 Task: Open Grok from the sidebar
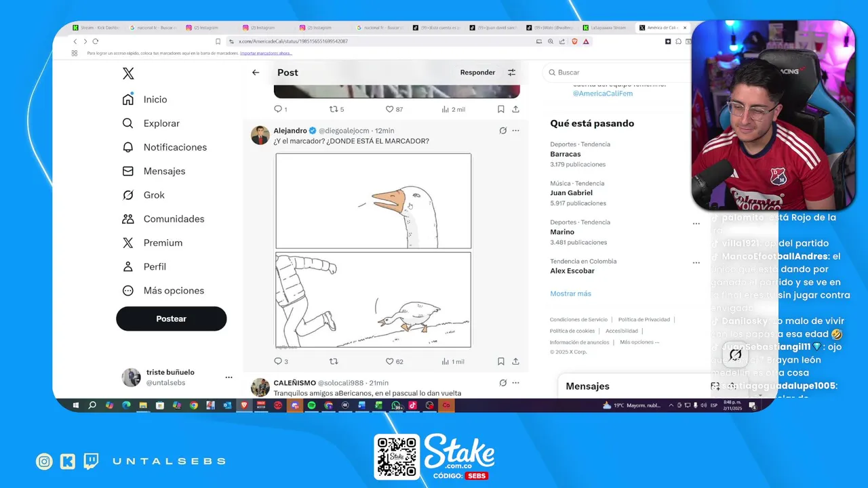143,195
